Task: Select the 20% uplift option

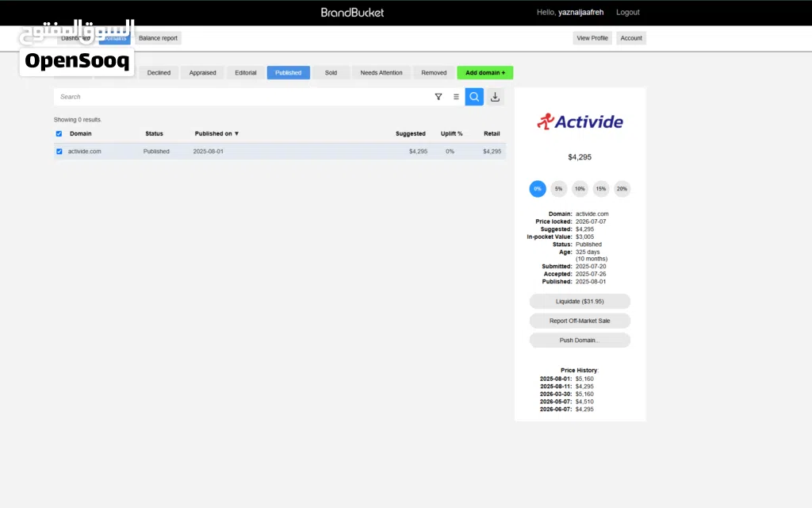Action: tap(622, 189)
